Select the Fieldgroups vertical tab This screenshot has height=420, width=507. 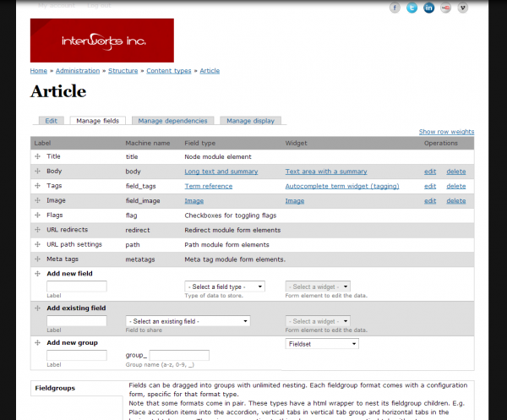(x=77, y=388)
